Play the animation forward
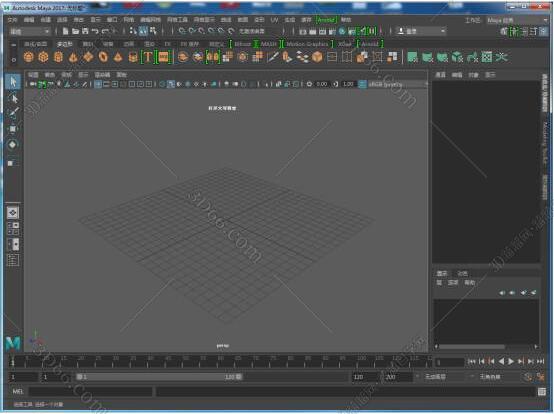 click(511, 361)
